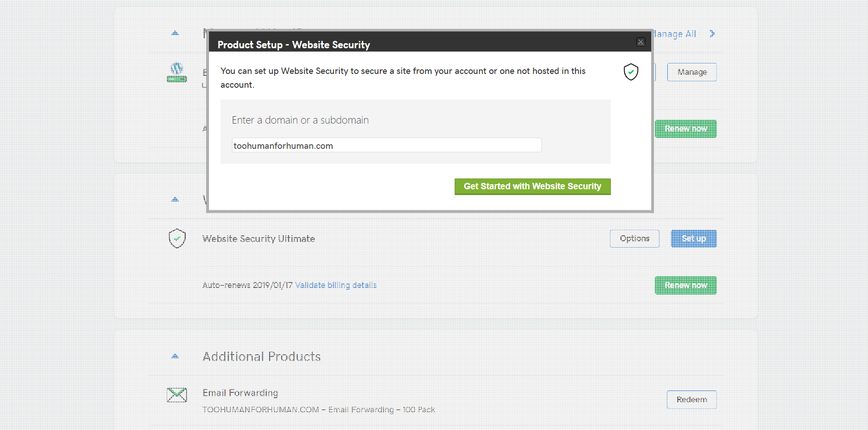Image resolution: width=868 pixels, height=430 pixels.
Task: Click the Website Security Ultimate shield icon
Action: tap(177, 238)
